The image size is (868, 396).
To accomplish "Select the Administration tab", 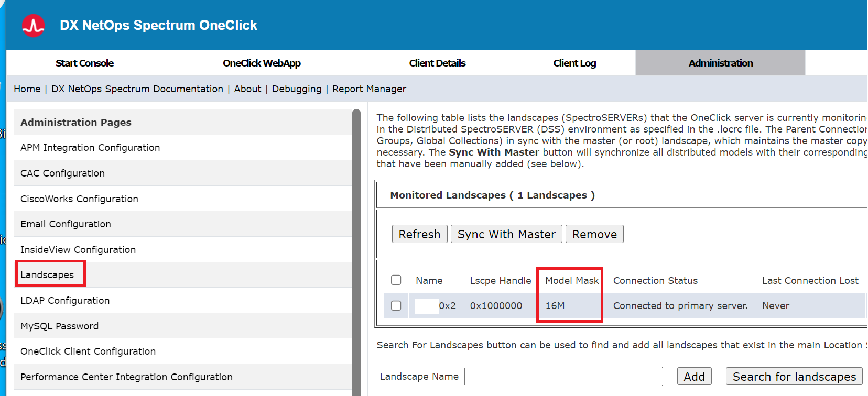I will point(721,63).
